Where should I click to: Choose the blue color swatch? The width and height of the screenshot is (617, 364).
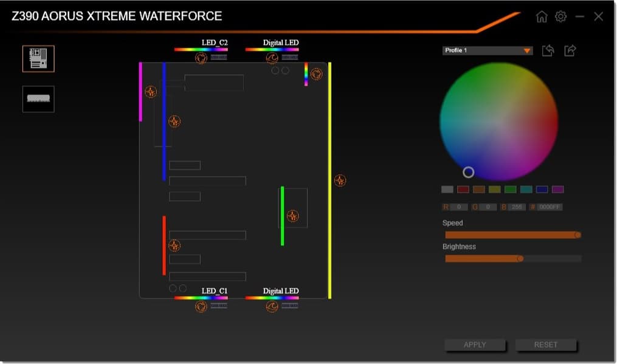[x=542, y=189]
